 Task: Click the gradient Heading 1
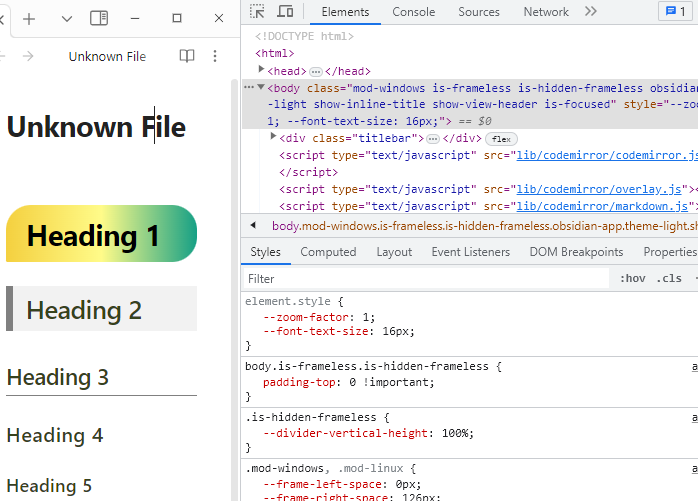pyautogui.click(x=101, y=234)
